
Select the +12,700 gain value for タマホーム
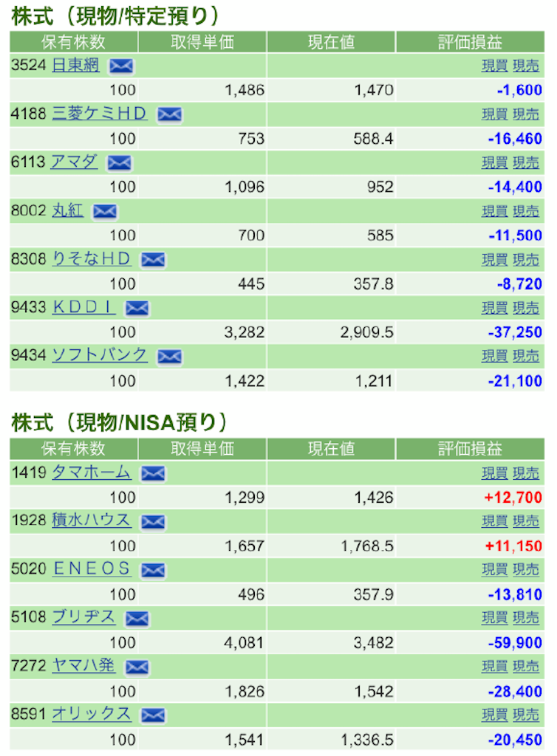[x=513, y=497]
